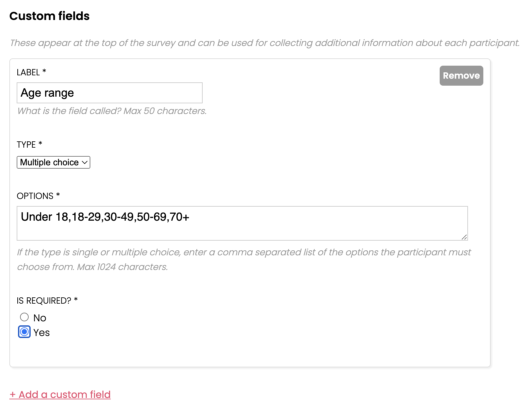
Task: Click the comma separated list help text
Action: point(244,259)
